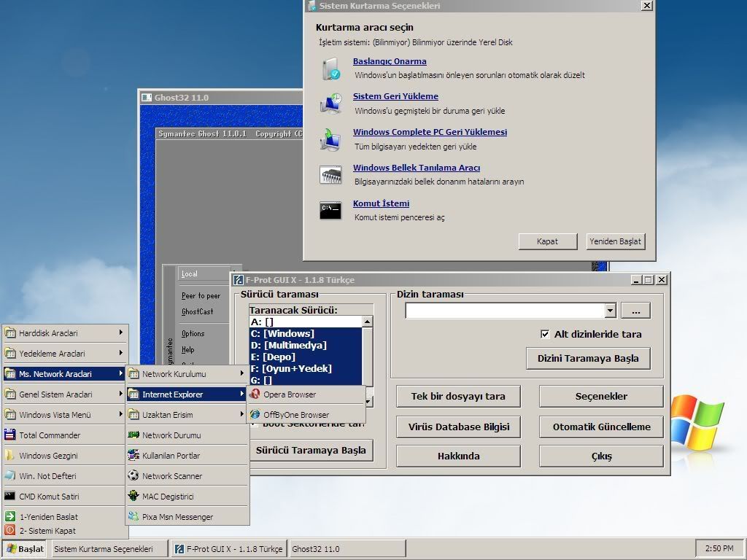Click the Tek bir dosyayı tara button
The width and height of the screenshot is (747, 560).
pos(458,396)
